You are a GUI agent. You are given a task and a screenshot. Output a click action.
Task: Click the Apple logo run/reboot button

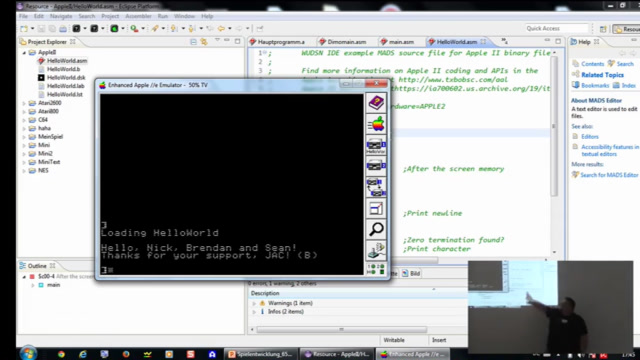tap(376, 124)
